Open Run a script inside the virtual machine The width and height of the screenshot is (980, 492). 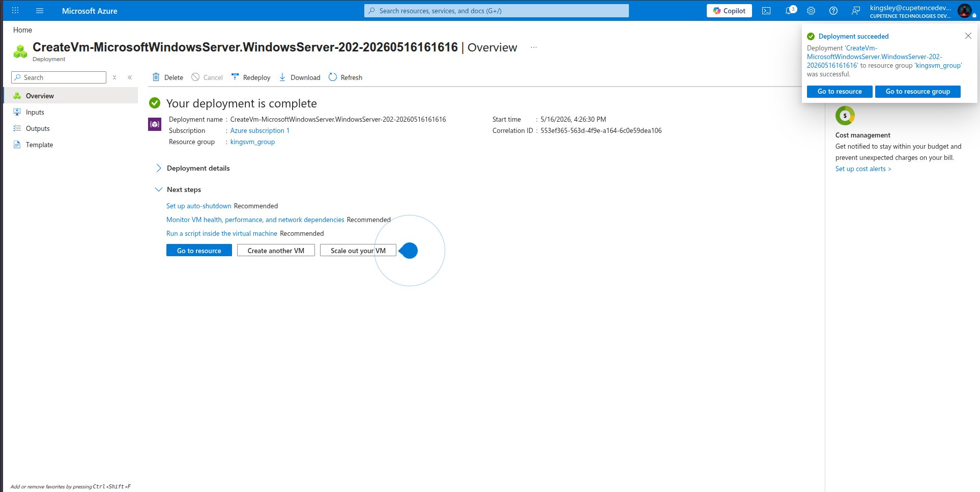click(222, 233)
